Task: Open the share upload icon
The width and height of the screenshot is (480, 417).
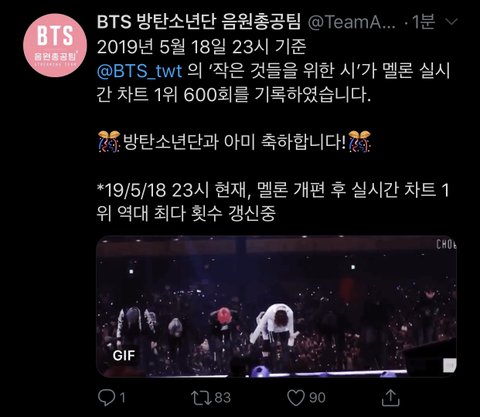Action: (390, 397)
